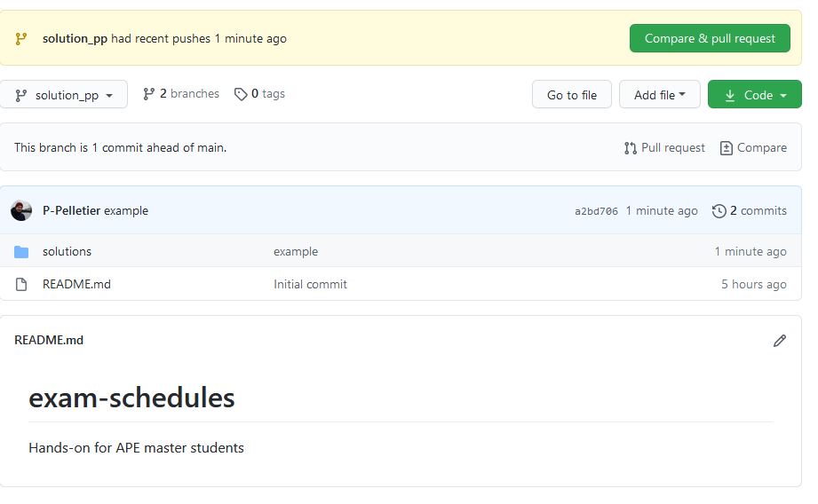
Task: Expand the Add file dropdown
Action: point(660,95)
